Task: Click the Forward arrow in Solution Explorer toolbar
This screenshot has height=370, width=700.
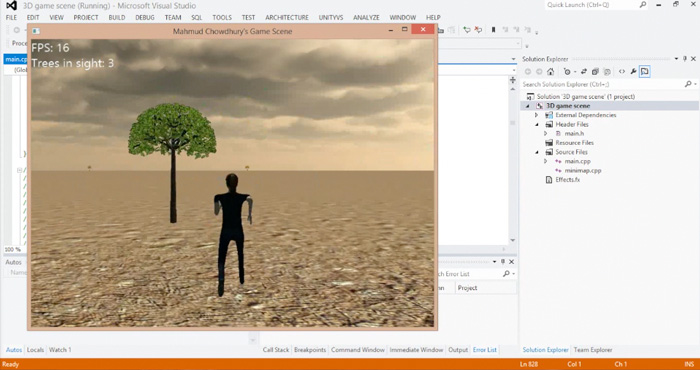Action: 539,72
